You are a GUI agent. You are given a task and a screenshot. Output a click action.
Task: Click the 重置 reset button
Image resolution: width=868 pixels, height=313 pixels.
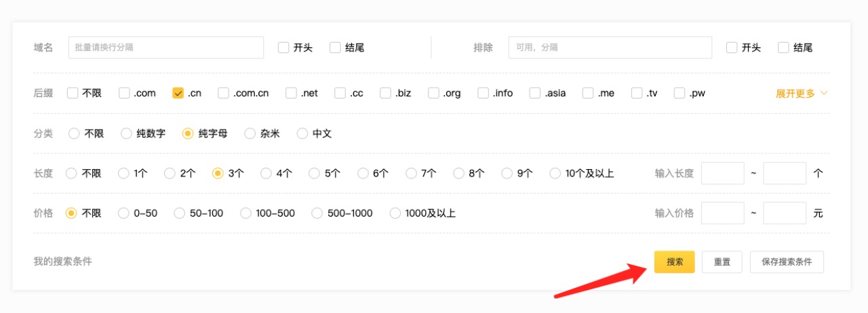pos(722,262)
